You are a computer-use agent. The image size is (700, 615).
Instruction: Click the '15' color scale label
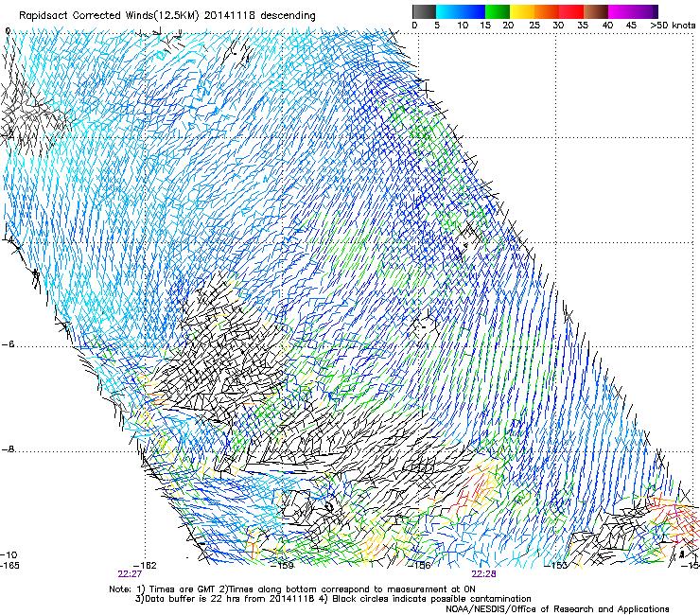(x=485, y=26)
